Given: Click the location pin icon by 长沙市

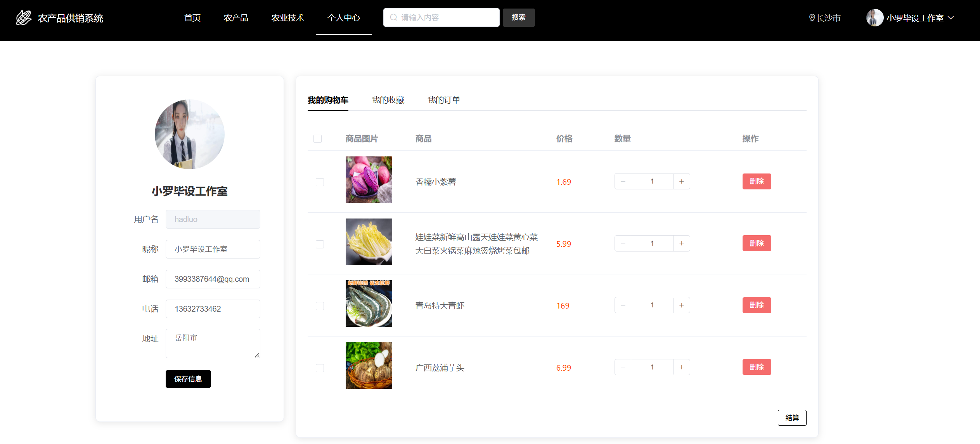Looking at the screenshot, I should (812, 18).
